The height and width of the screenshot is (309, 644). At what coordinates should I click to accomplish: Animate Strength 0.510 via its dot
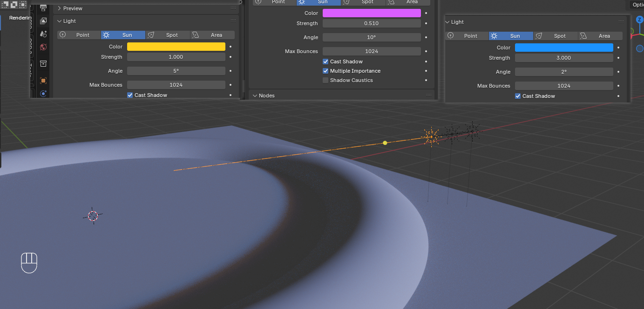click(x=426, y=23)
